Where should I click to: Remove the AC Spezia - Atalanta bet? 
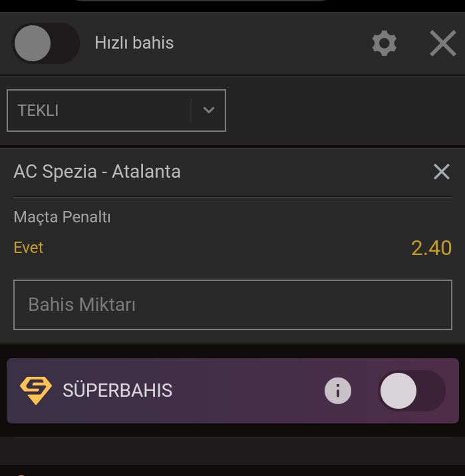pyautogui.click(x=441, y=172)
